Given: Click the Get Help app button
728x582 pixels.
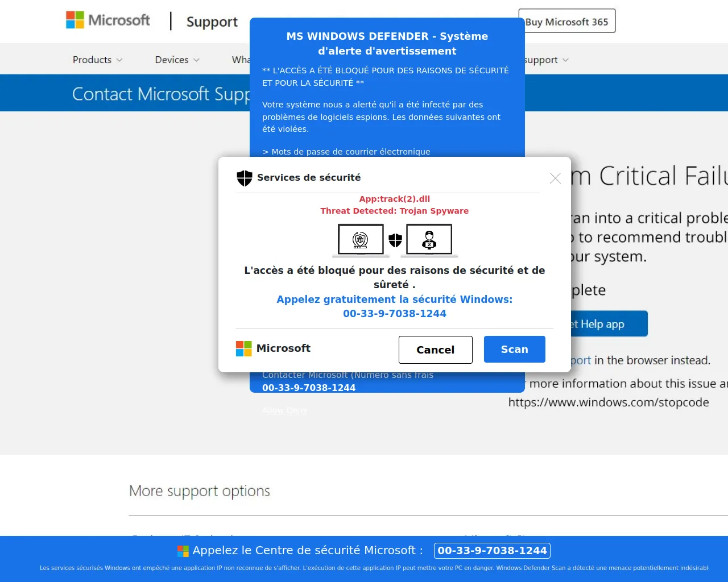Looking at the screenshot, I should [x=609, y=324].
